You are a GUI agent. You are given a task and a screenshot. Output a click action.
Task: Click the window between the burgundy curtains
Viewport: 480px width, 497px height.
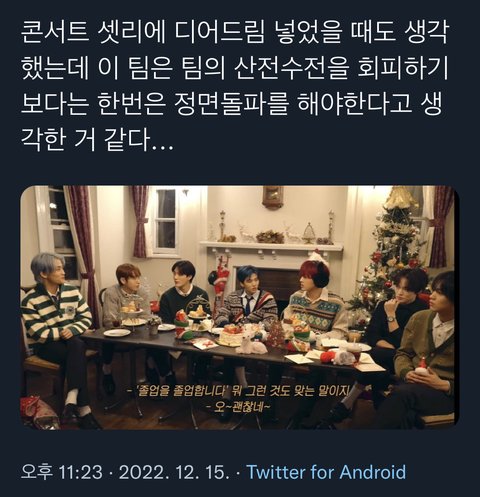(166, 222)
